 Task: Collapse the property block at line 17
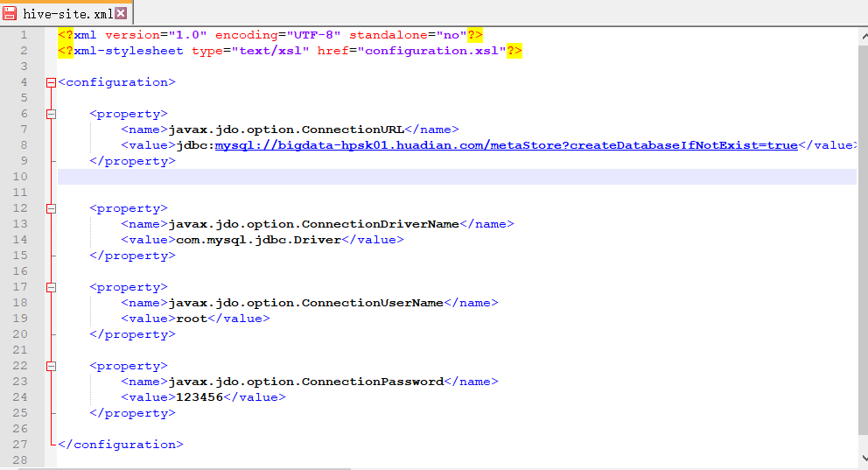(51, 287)
